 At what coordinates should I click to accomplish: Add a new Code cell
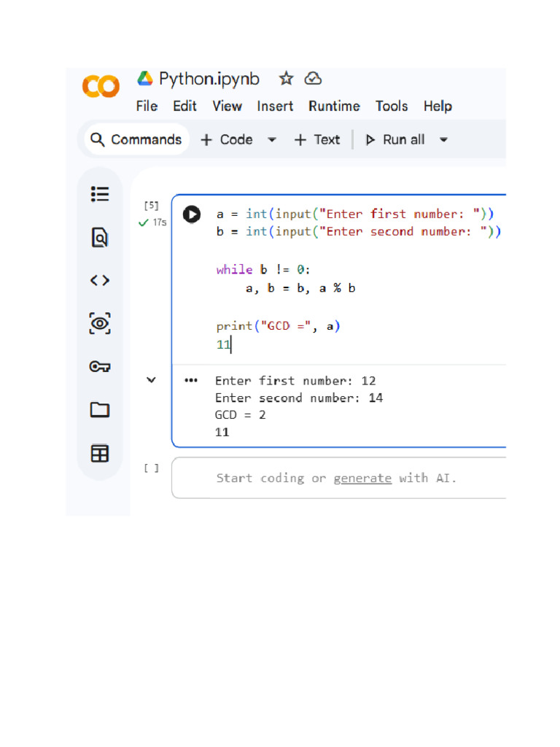point(227,139)
